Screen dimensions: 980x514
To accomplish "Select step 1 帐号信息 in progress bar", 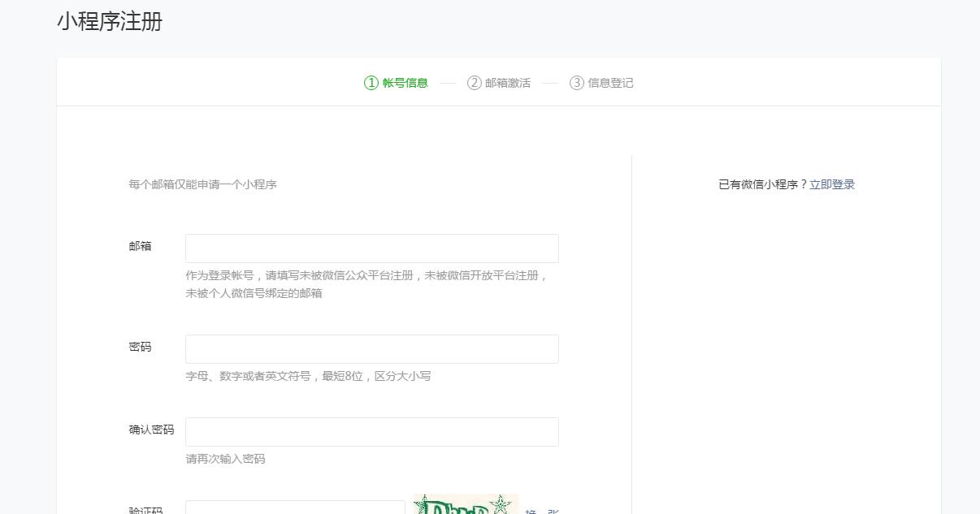I will click(396, 83).
